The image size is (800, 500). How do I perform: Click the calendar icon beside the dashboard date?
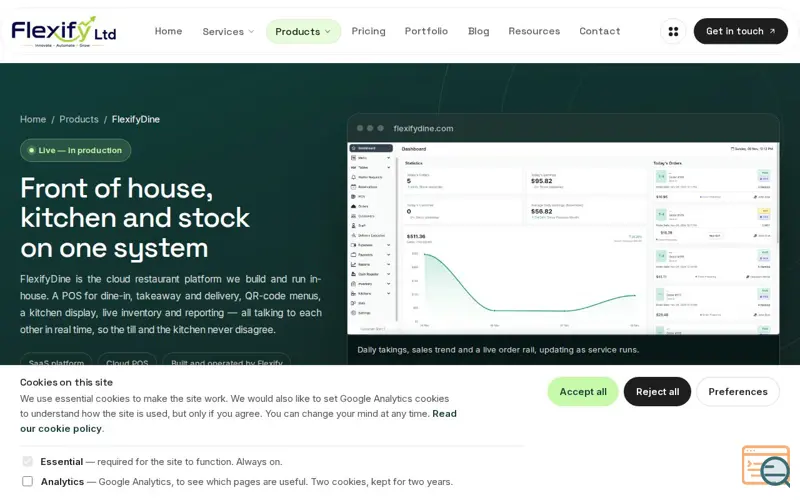(733, 149)
